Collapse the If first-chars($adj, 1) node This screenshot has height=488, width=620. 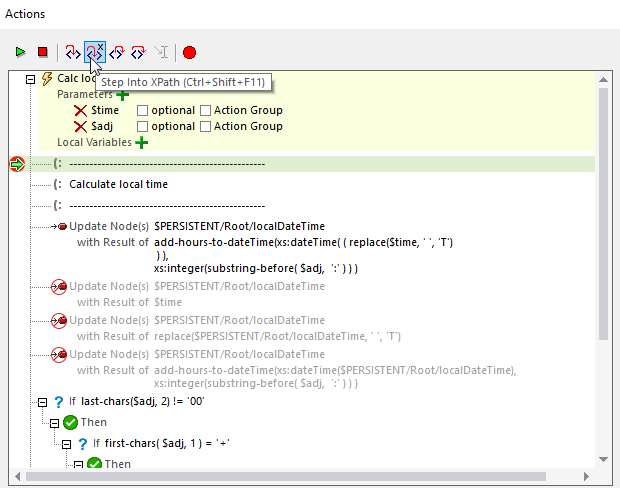click(68, 444)
